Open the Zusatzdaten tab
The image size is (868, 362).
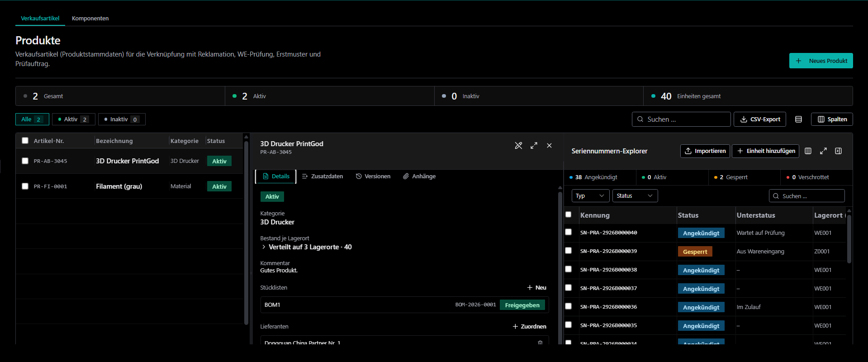(x=323, y=176)
